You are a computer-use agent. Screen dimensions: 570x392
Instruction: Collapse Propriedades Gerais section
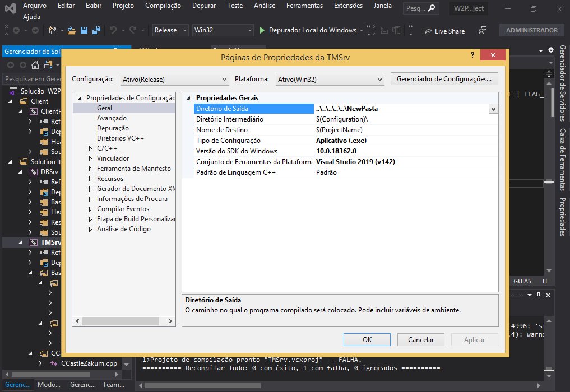pyautogui.click(x=188, y=98)
